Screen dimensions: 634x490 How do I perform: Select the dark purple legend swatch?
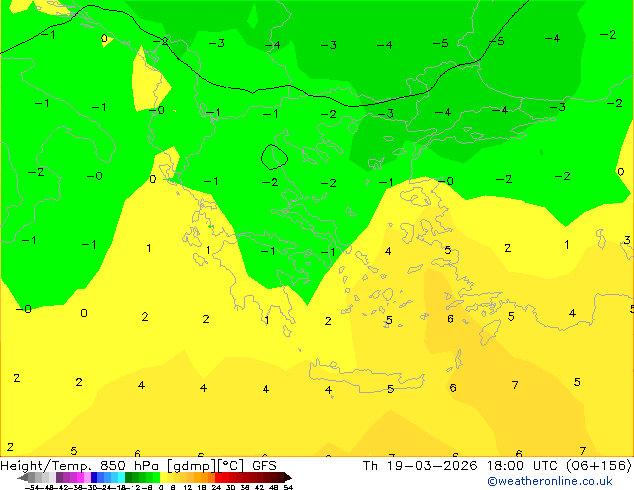[x=59, y=477]
